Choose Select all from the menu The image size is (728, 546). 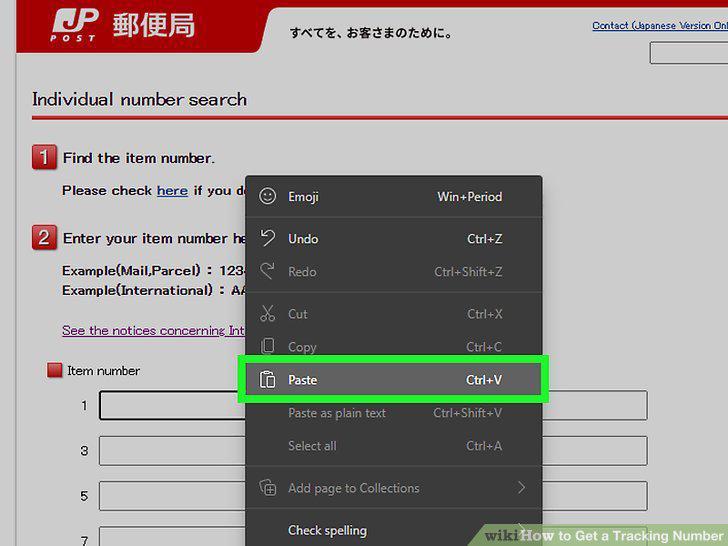pos(393,446)
